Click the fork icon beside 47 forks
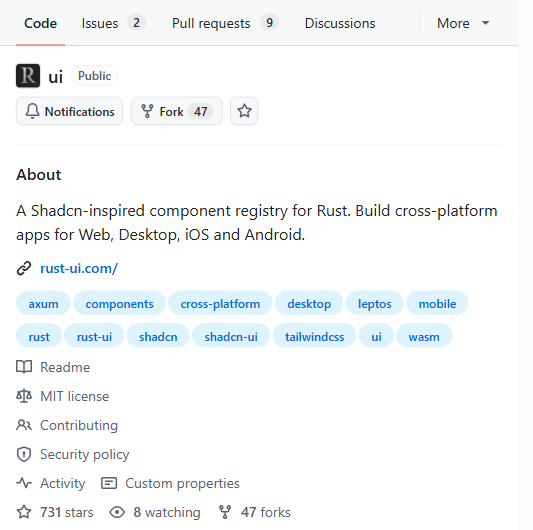The height and width of the screenshot is (530, 533). click(225, 512)
